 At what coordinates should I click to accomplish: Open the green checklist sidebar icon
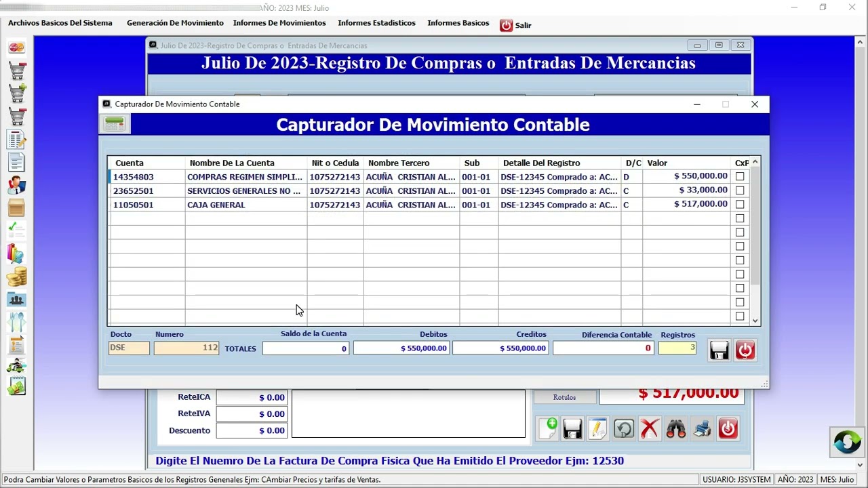tap(16, 230)
